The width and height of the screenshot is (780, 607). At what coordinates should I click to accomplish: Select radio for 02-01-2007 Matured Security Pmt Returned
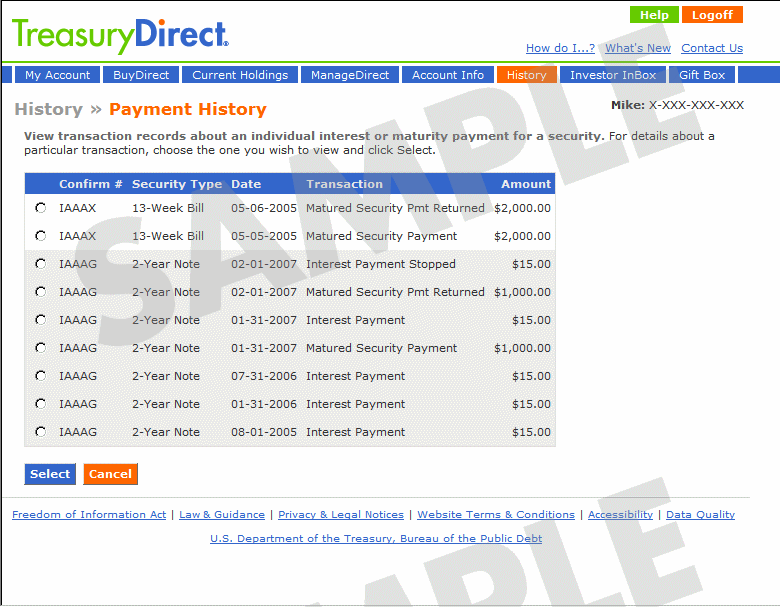(41, 292)
